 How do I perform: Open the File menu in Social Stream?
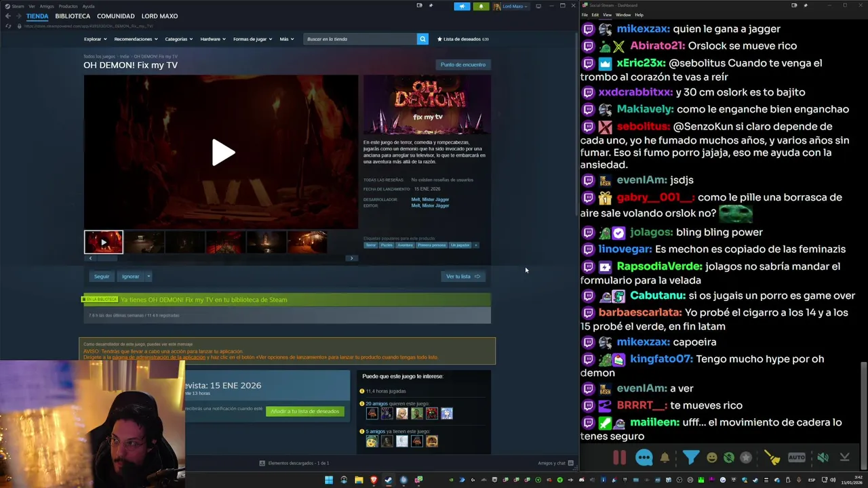(585, 15)
